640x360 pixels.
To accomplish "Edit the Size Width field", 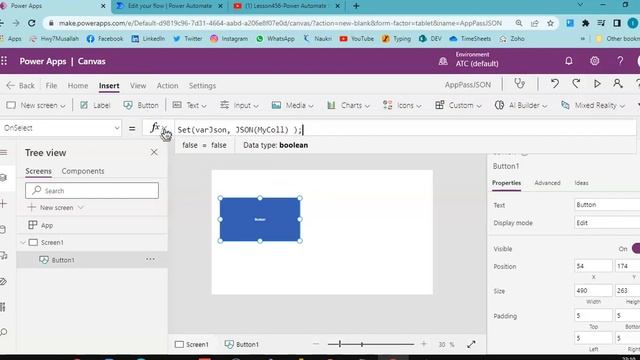I will (593, 291).
